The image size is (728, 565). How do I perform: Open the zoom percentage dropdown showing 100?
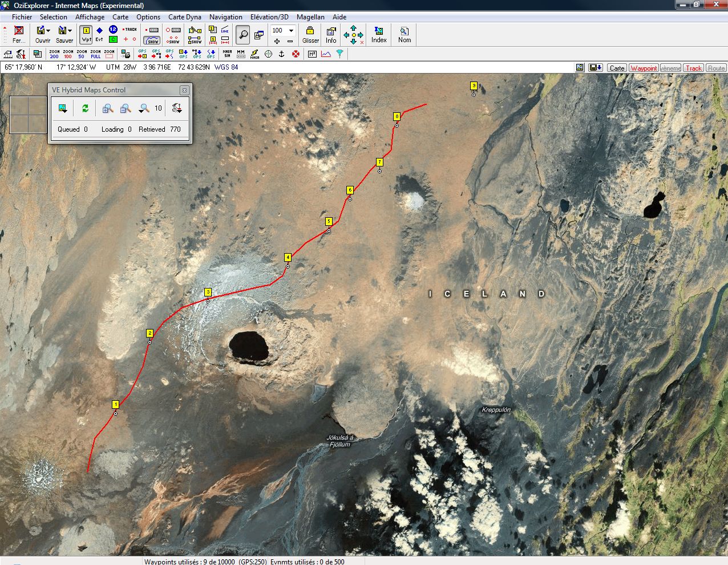[291, 31]
